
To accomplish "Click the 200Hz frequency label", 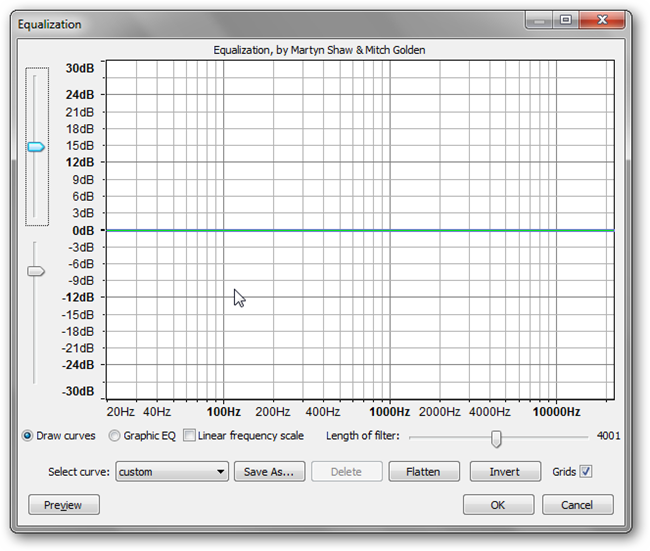I will [273, 412].
